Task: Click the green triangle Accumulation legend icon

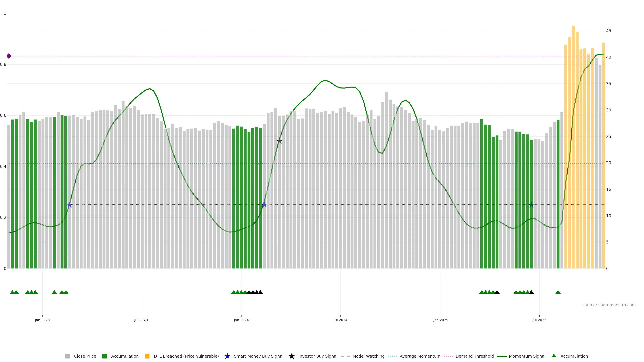Action: pyautogui.click(x=554, y=356)
